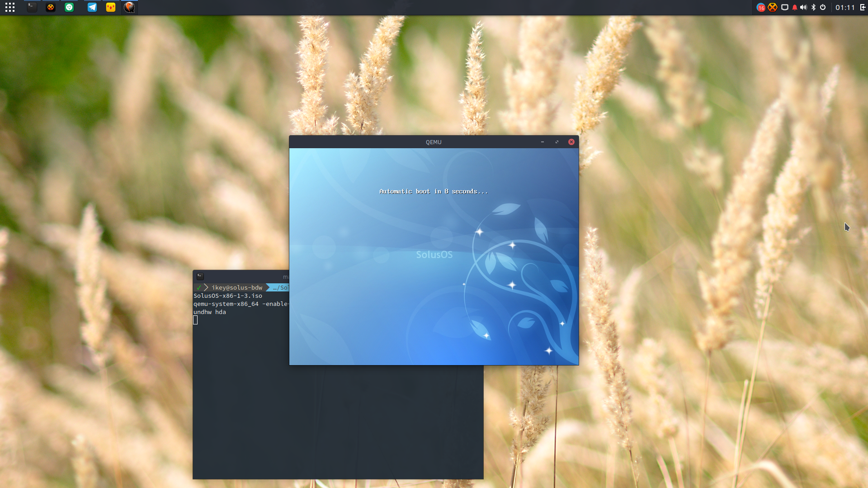Click the 'undhw hda' line in terminal

(210, 312)
